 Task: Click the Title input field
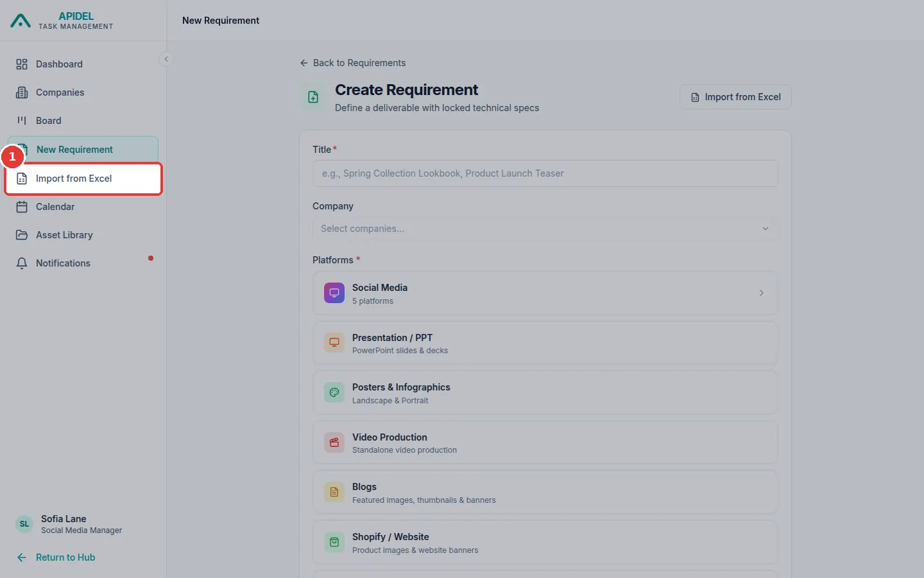[x=545, y=173]
